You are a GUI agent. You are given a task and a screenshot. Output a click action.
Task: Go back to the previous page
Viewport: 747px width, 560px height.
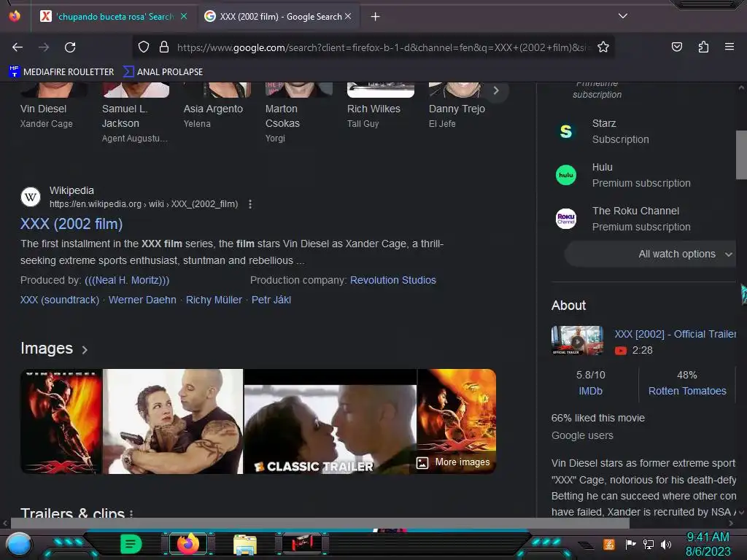pos(18,47)
